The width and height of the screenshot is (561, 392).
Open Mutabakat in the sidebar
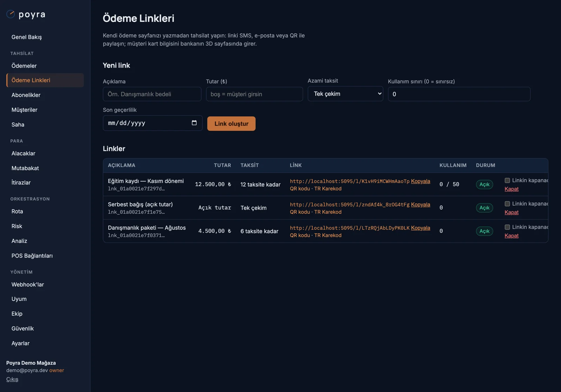(x=25, y=168)
